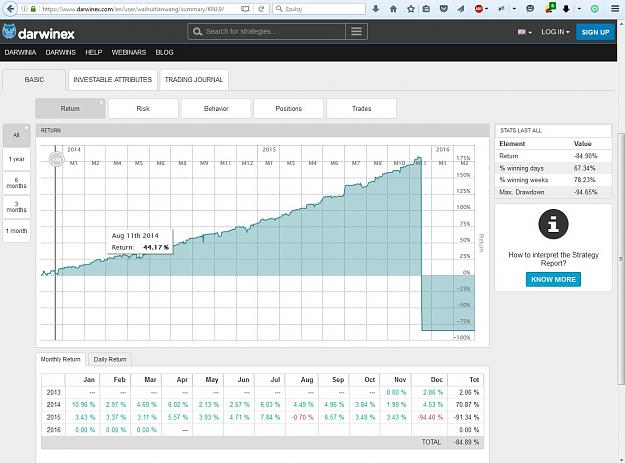Screen dimensions: 625x463
Task: Select the Return sub-tab
Action: click(x=70, y=108)
